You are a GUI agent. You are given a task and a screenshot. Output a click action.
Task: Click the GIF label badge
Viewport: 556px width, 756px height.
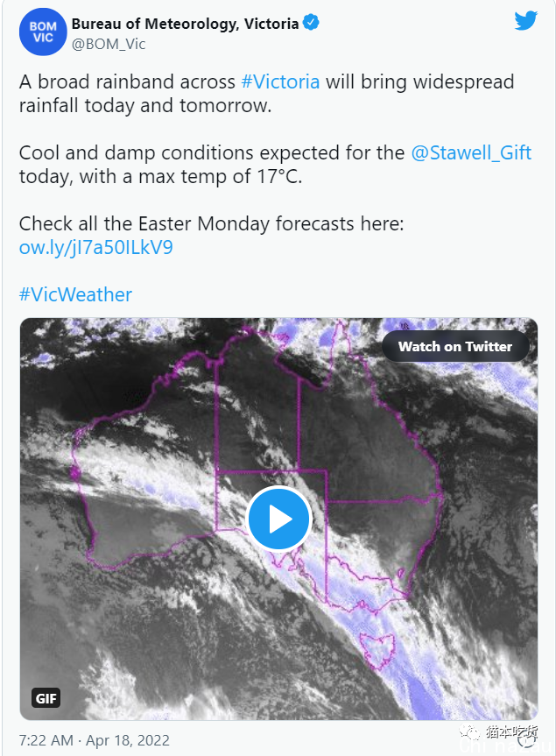[46, 697]
